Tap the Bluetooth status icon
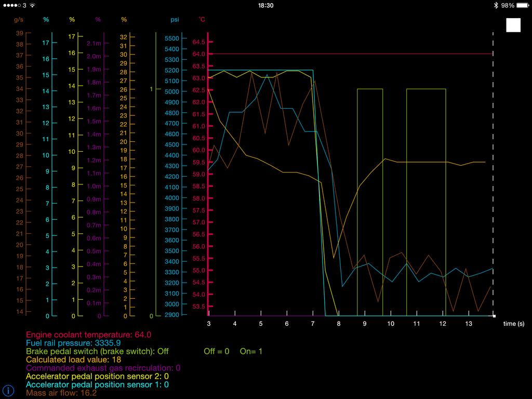Viewport: 532px width, 399px height. (496, 6)
